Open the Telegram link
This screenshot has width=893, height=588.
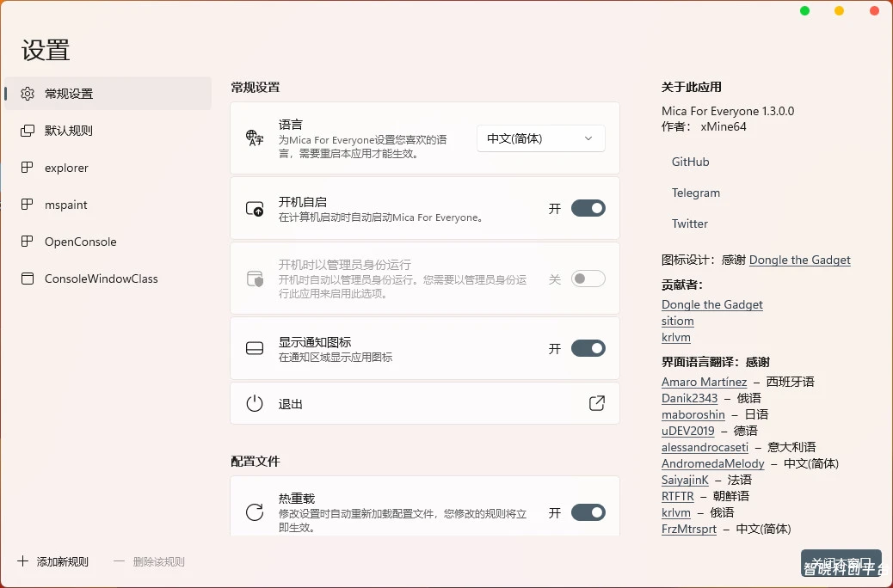tap(695, 193)
